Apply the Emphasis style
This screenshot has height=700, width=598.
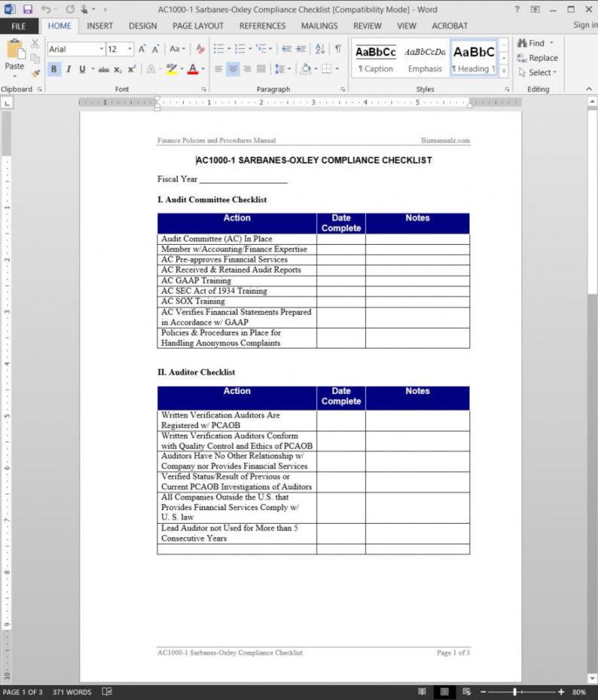(425, 59)
